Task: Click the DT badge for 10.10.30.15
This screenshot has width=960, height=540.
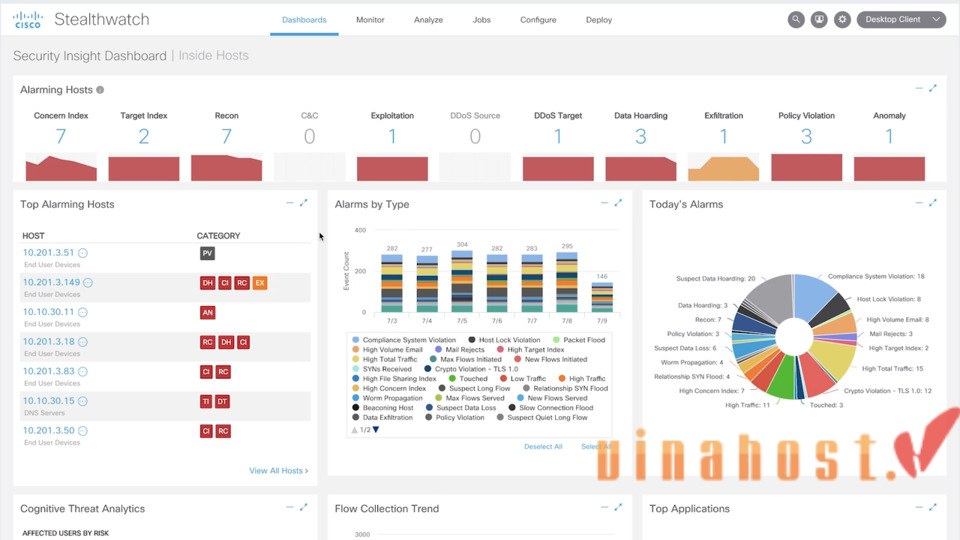Action: coord(222,402)
